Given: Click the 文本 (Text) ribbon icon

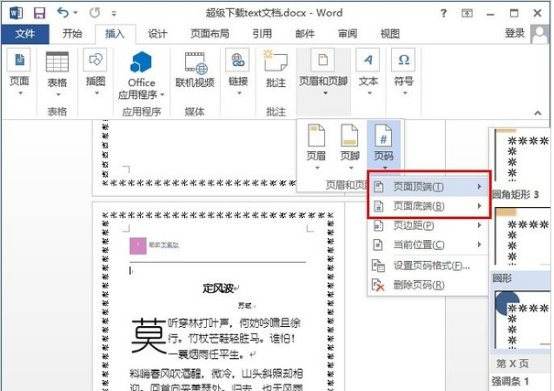Looking at the screenshot, I should [x=368, y=60].
